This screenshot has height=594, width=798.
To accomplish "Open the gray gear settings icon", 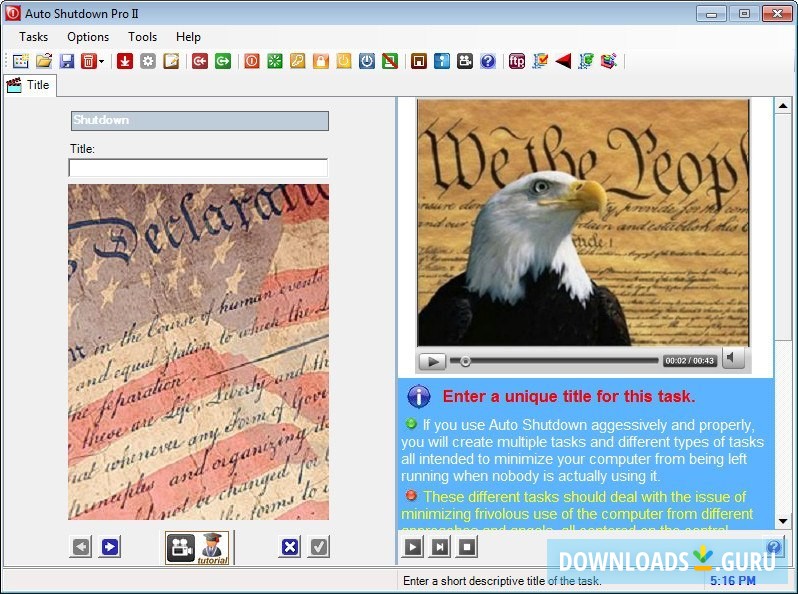I will pos(148,62).
